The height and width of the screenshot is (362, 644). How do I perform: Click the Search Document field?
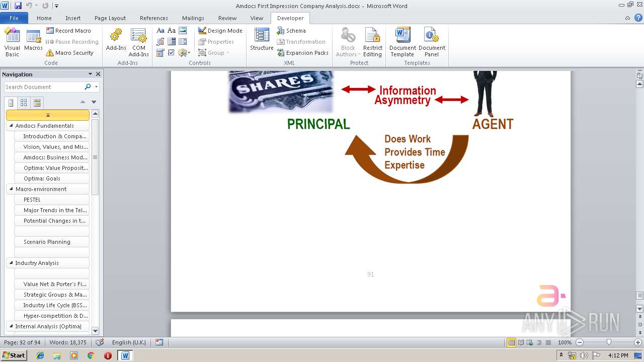(43, 87)
